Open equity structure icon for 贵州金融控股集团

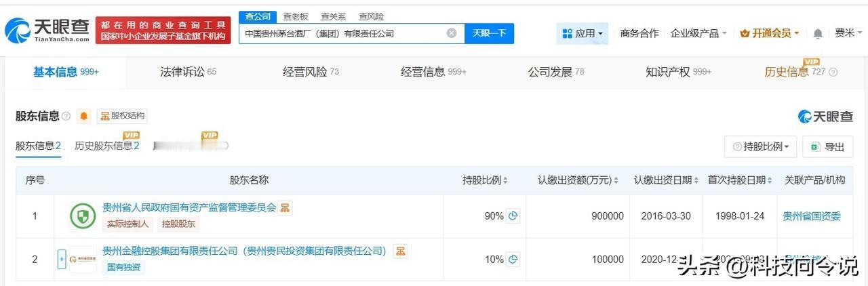tap(401, 251)
